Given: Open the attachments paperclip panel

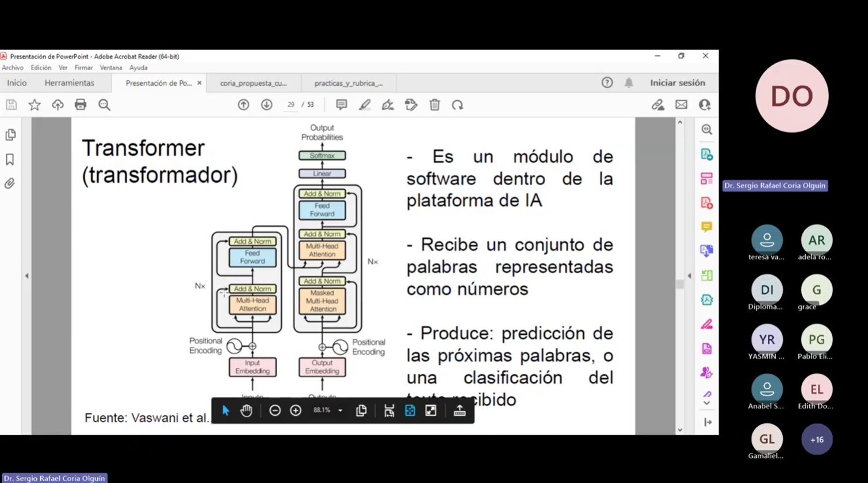Looking at the screenshot, I should point(10,184).
